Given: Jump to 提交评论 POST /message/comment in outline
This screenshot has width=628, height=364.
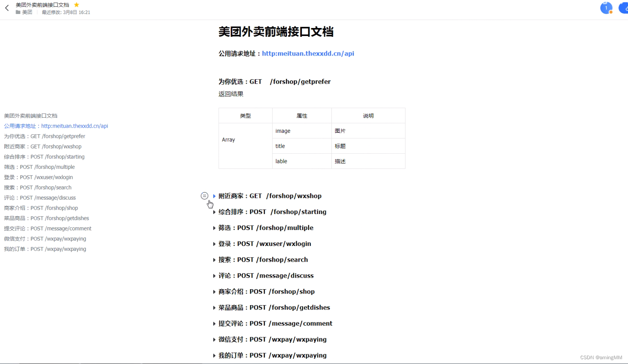Looking at the screenshot, I should (x=48, y=228).
